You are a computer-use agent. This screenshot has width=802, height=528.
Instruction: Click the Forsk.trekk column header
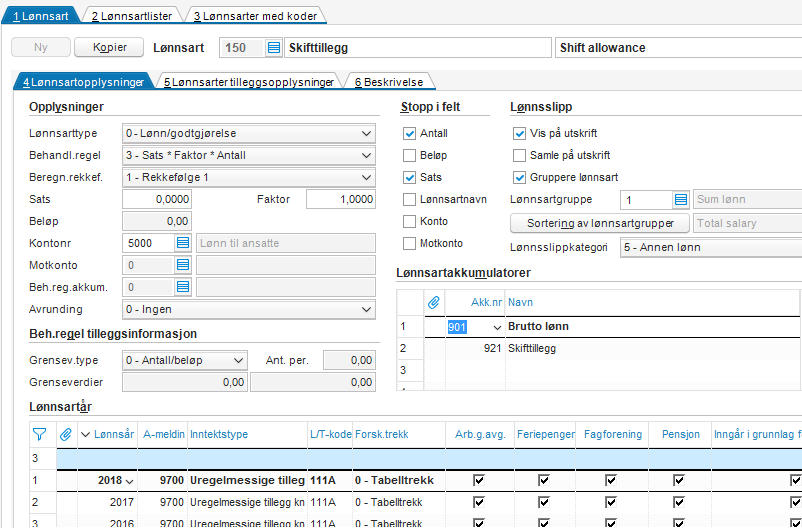(399, 434)
